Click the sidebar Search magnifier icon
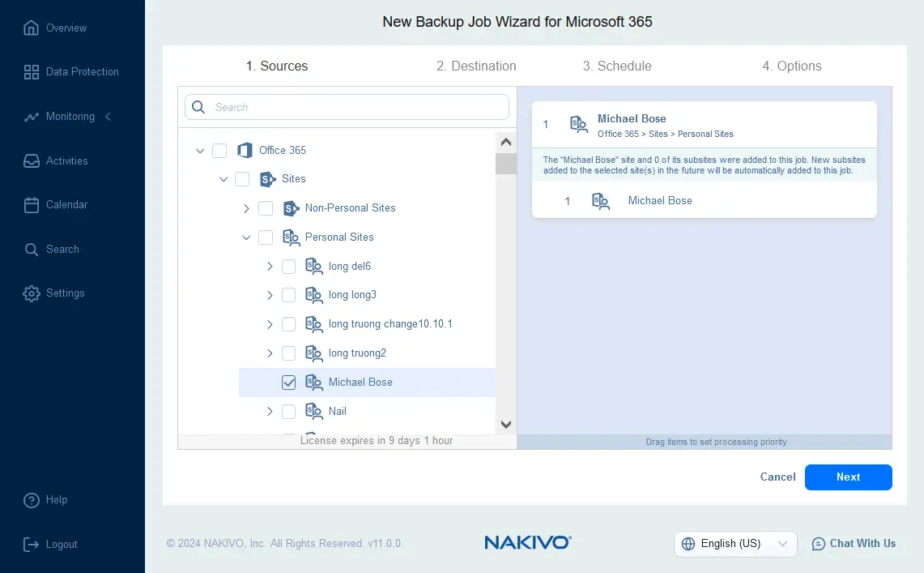The width and height of the screenshot is (924, 573). pos(32,250)
